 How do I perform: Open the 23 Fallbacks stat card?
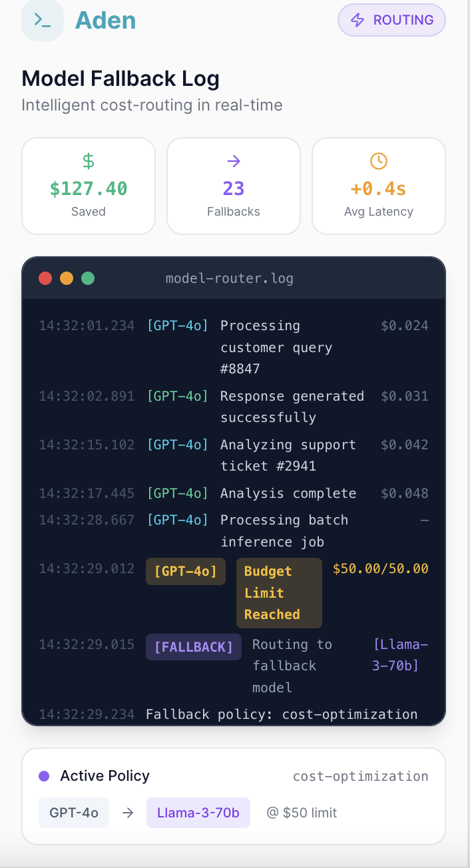pos(234,186)
